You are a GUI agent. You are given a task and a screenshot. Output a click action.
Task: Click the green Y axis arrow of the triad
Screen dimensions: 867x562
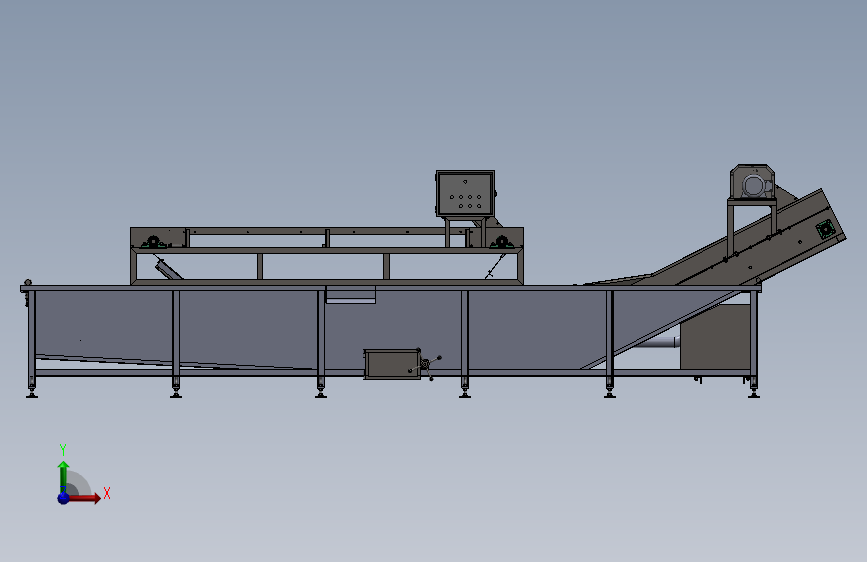pyautogui.click(x=64, y=475)
